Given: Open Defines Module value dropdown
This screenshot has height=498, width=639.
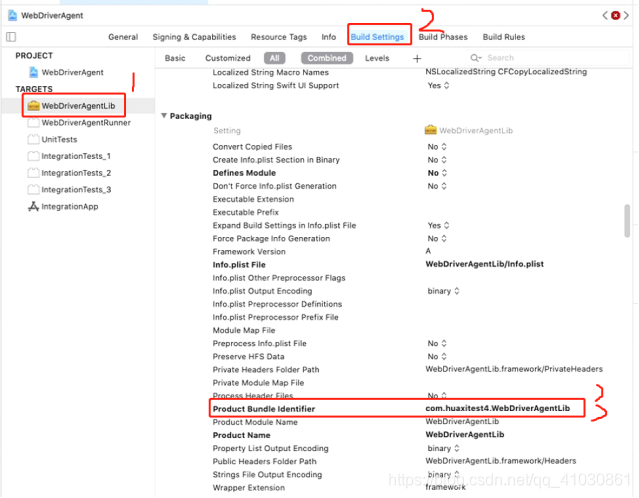Looking at the screenshot, I should [437, 173].
